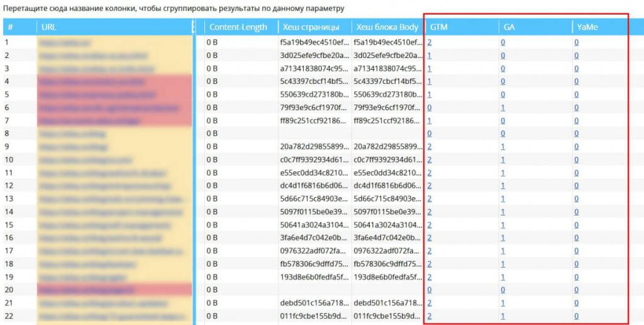644x325 pixels.
Task: Open the GTM value link in row 20
Action: pyautogui.click(x=430, y=290)
